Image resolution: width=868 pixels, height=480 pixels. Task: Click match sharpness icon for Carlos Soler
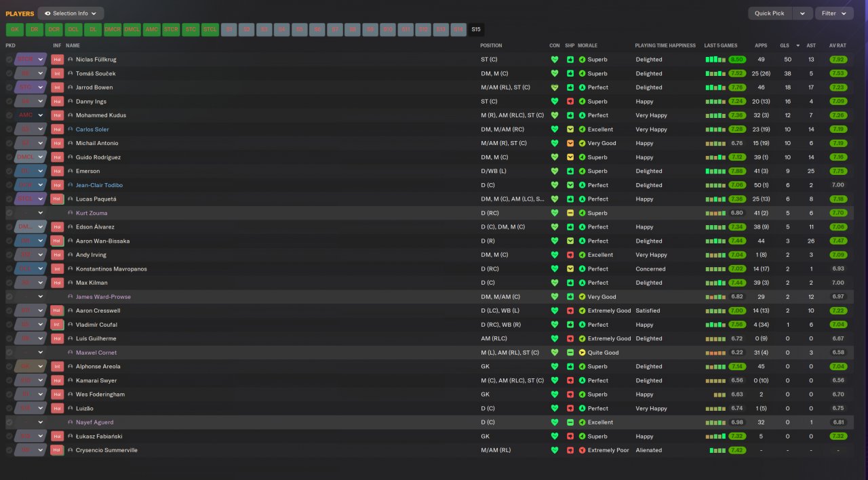point(570,129)
